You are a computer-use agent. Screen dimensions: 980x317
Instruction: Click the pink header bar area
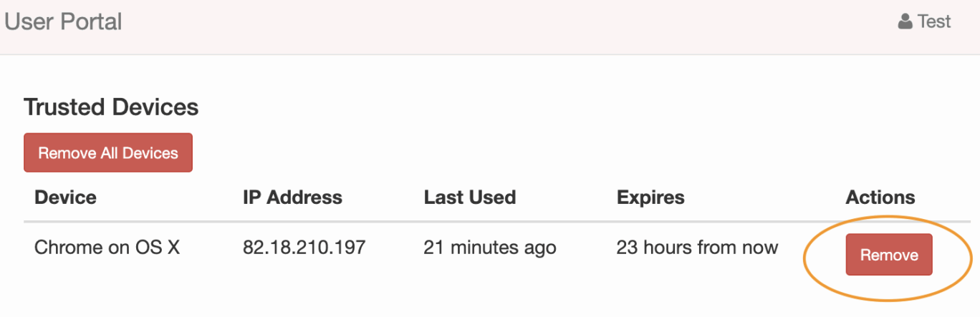[490, 27]
